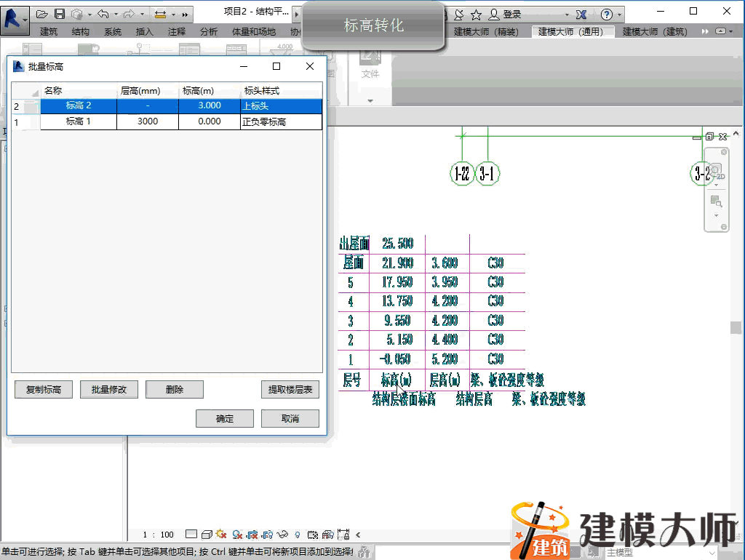Click the 删除 button

tap(175, 390)
